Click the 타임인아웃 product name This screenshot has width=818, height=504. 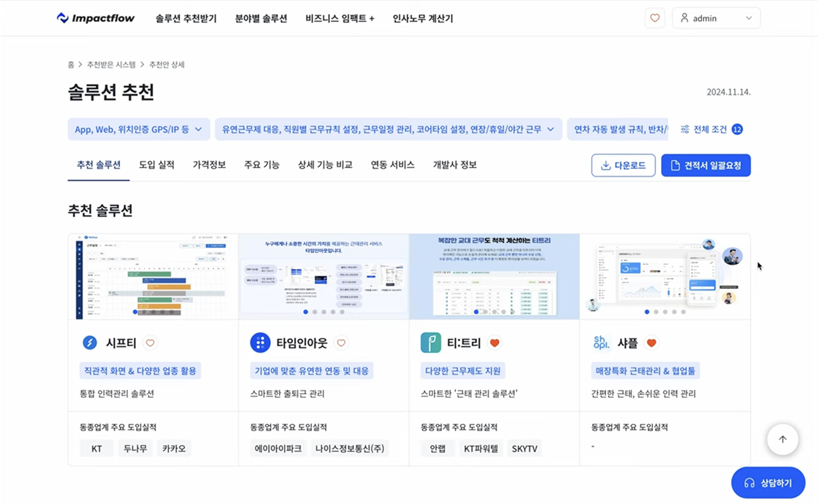pyautogui.click(x=302, y=343)
